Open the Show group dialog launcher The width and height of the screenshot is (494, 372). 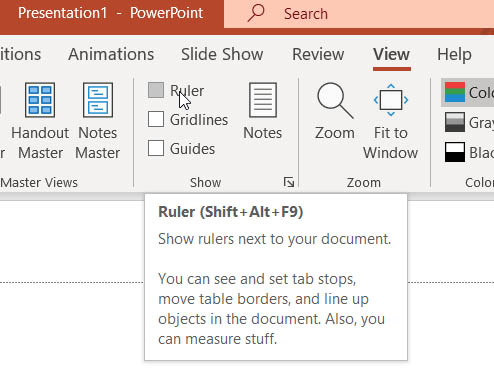coord(289,182)
